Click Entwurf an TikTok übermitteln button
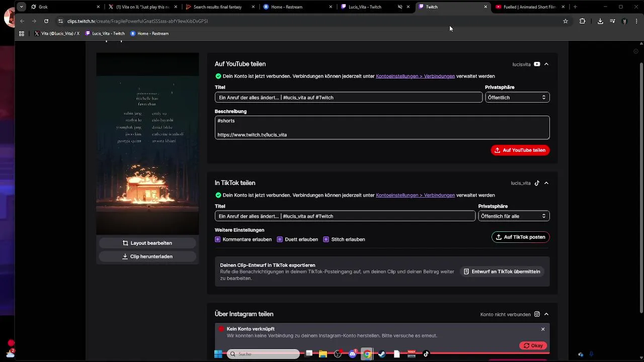 pyautogui.click(x=502, y=271)
